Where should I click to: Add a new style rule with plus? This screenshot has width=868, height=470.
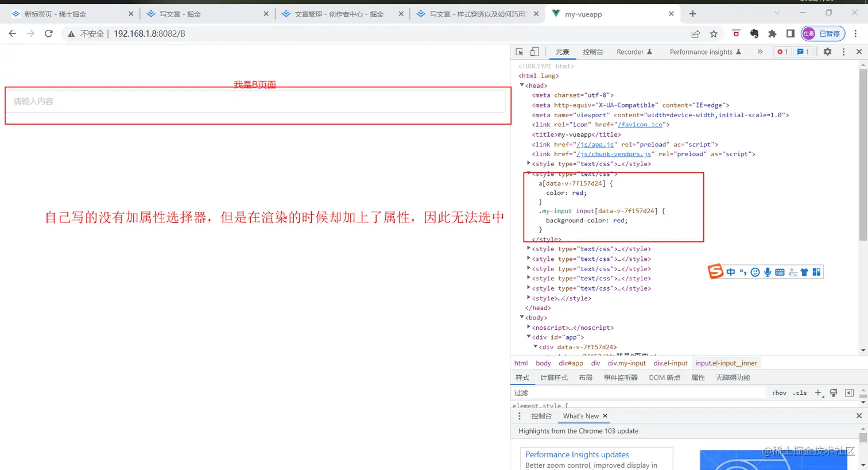(x=819, y=393)
